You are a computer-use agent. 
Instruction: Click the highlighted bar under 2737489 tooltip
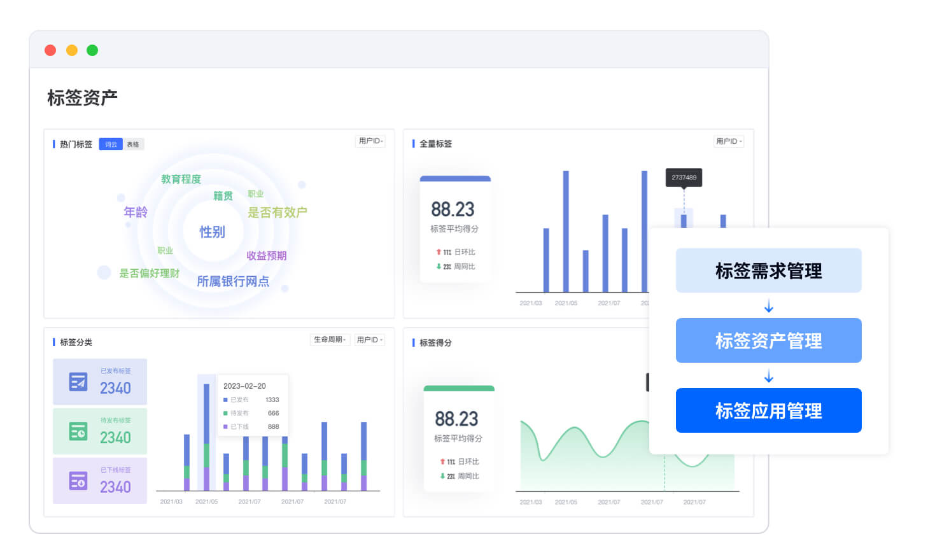tap(684, 220)
